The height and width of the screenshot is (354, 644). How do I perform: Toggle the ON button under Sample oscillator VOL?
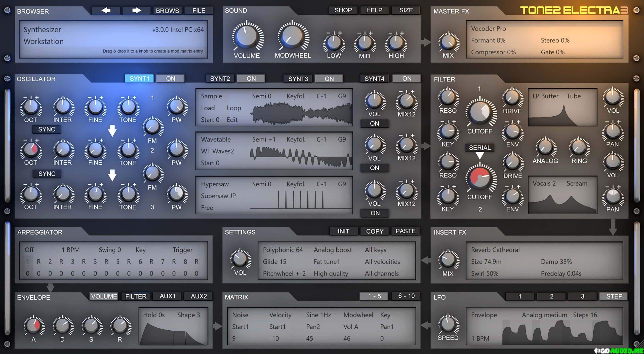tap(375, 123)
